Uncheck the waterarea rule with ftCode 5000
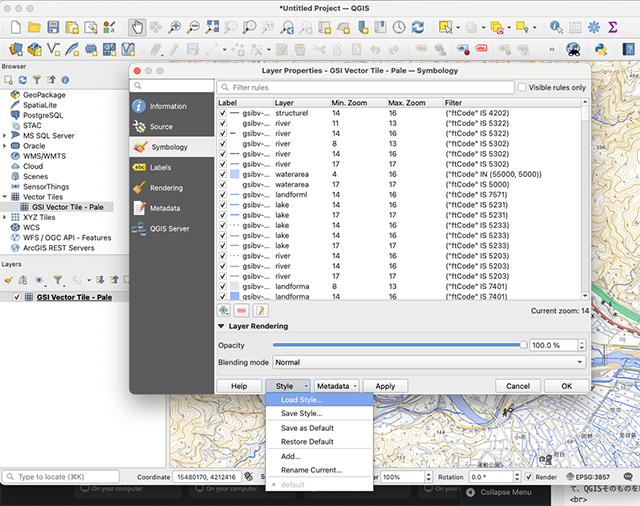The width and height of the screenshot is (640, 506). [x=222, y=184]
